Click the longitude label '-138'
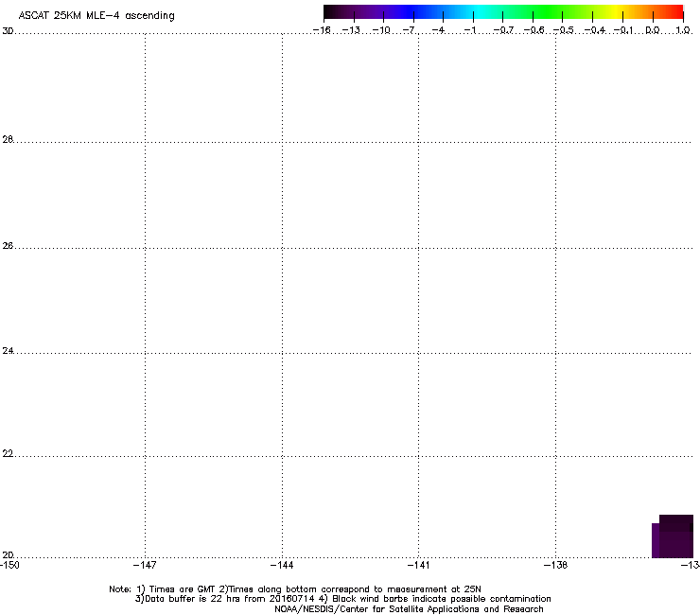 coord(556,565)
